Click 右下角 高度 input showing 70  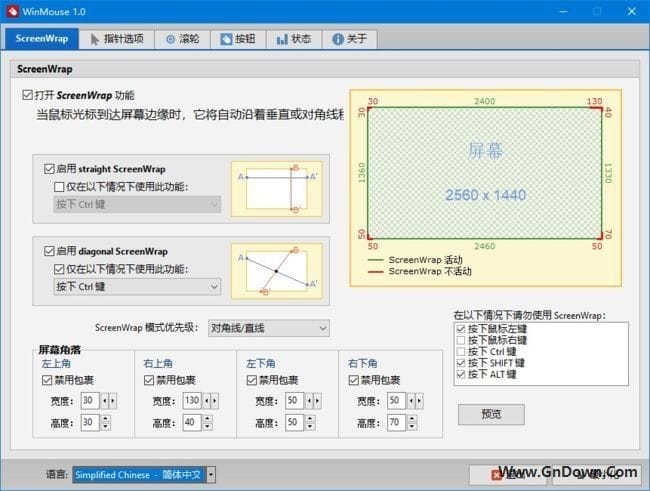[x=396, y=423]
